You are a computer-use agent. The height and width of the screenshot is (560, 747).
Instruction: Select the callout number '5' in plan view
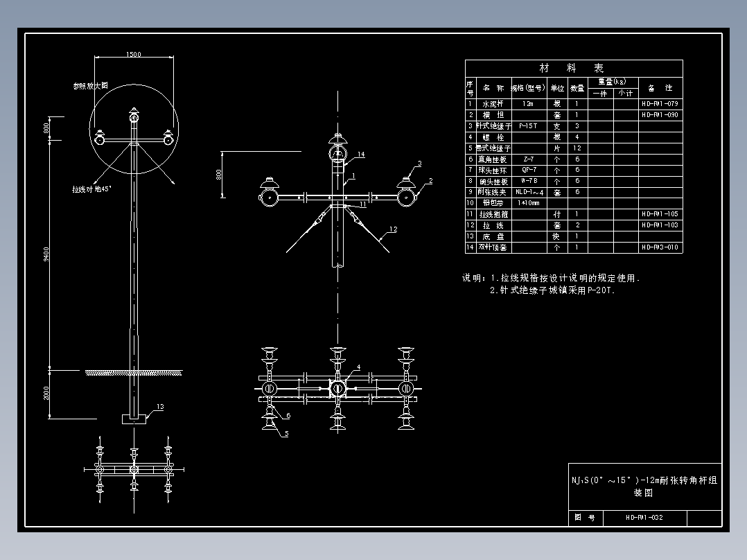point(286,434)
